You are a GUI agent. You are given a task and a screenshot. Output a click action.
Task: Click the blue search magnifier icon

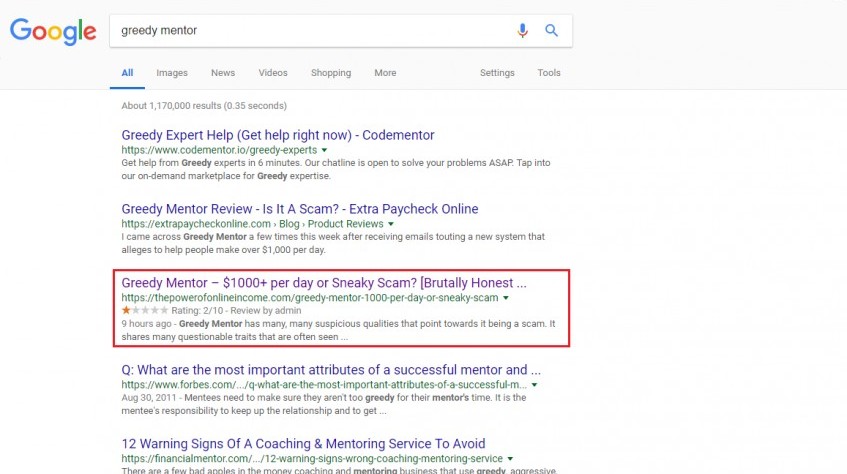551,30
